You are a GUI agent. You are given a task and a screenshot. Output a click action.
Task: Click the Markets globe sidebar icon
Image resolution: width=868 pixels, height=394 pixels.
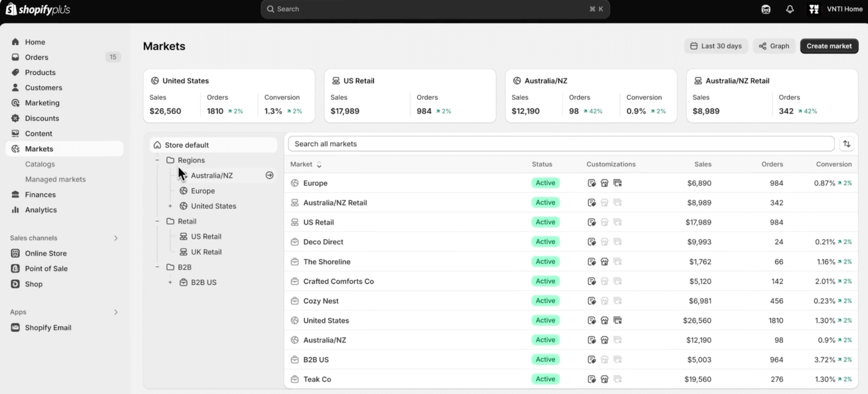point(15,149)
